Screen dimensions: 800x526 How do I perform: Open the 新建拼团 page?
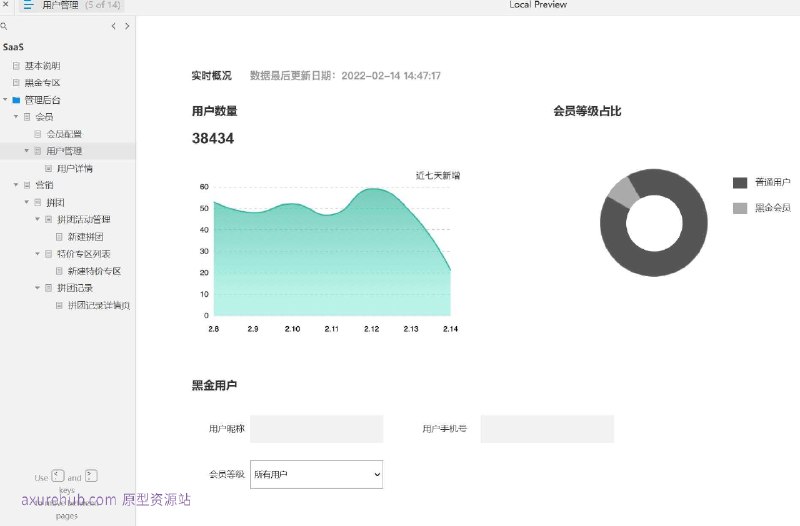85,237
